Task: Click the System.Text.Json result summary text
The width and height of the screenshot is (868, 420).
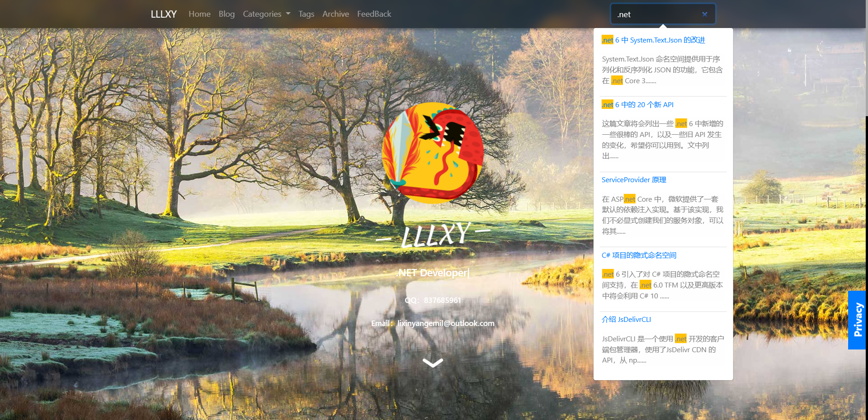Action: [662, 70]
